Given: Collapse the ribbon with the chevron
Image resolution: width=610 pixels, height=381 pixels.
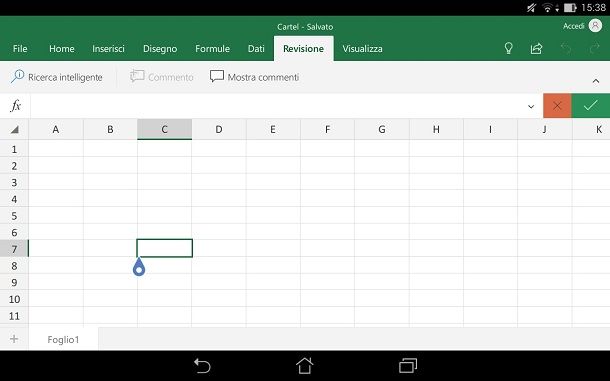Looking at the screenshot, I should [x=596, y=81].
